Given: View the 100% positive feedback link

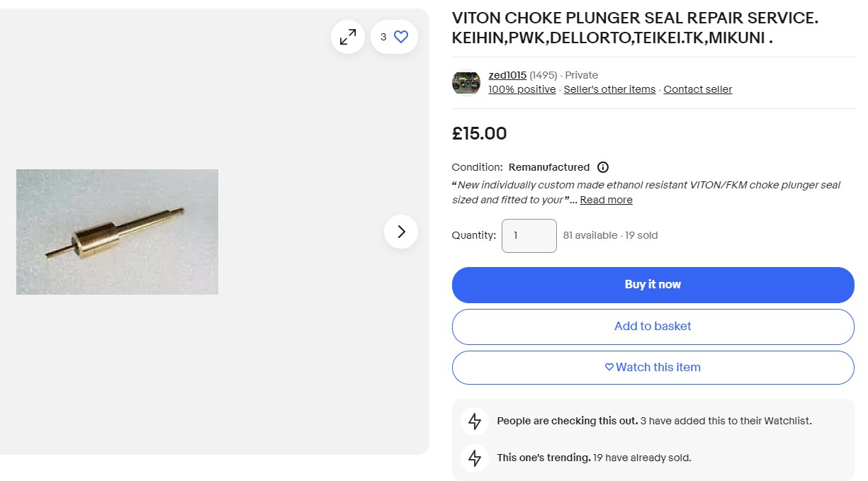Looking at the screenshot, I should coord(522,89).
